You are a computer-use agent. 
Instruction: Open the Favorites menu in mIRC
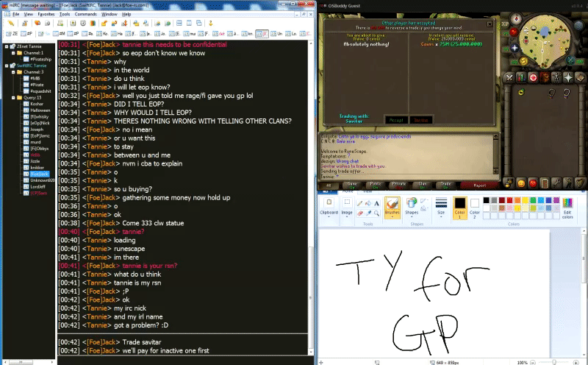pyautogui.click(x=46, y=14)
